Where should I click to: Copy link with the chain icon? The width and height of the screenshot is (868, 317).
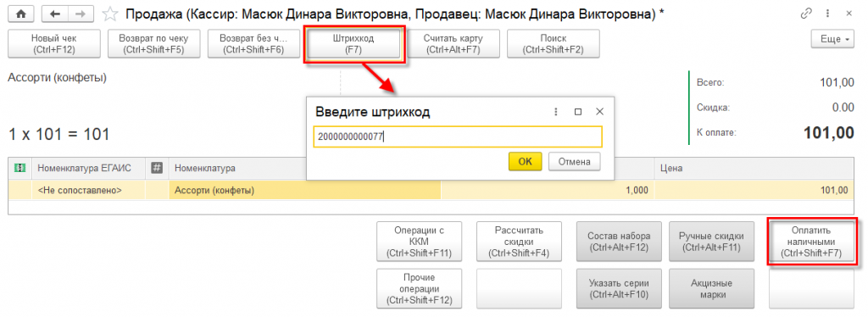807,14
